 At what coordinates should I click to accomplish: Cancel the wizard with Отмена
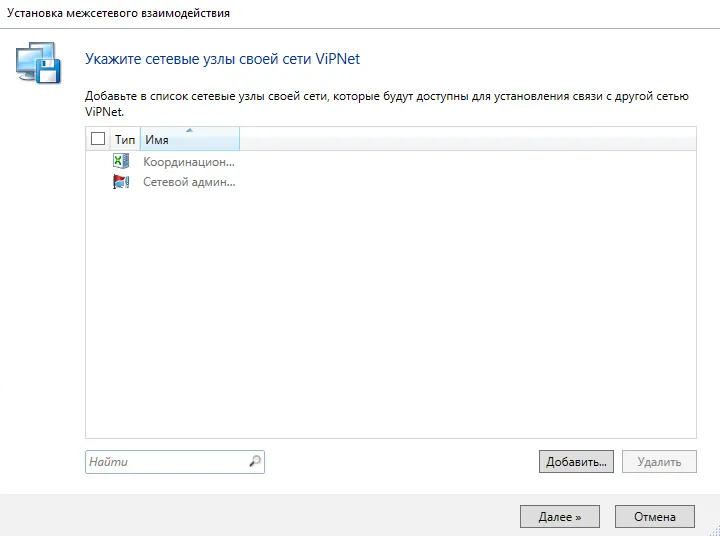coord(655,517)
